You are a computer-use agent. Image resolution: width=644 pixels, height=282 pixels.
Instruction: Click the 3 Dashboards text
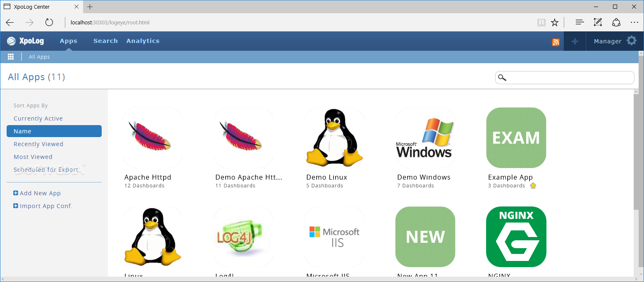click(x=506, y=186)
